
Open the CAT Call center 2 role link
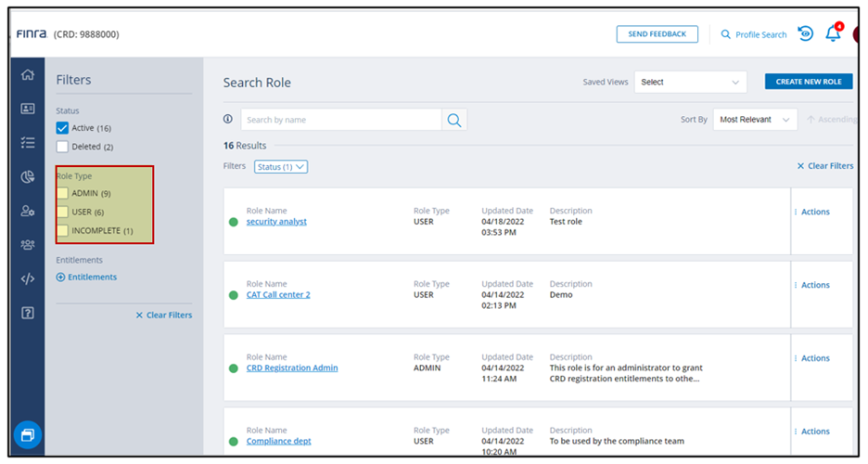[278, 295]
